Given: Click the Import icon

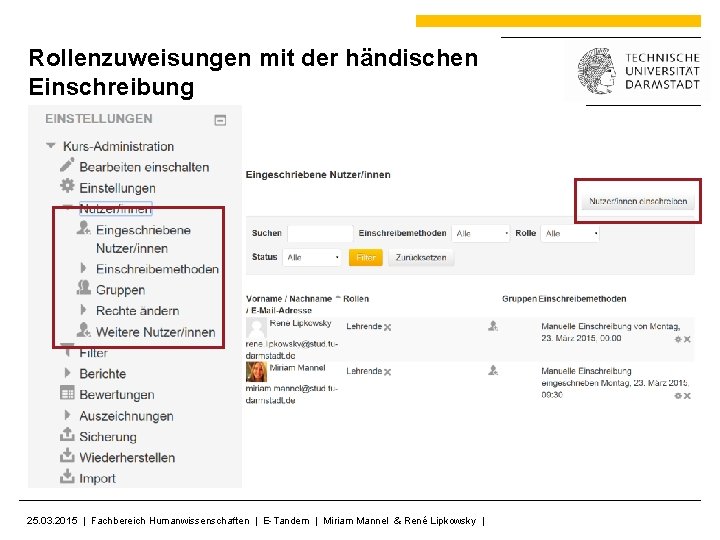Looking at the screenshot, I should tap(67, 476).
